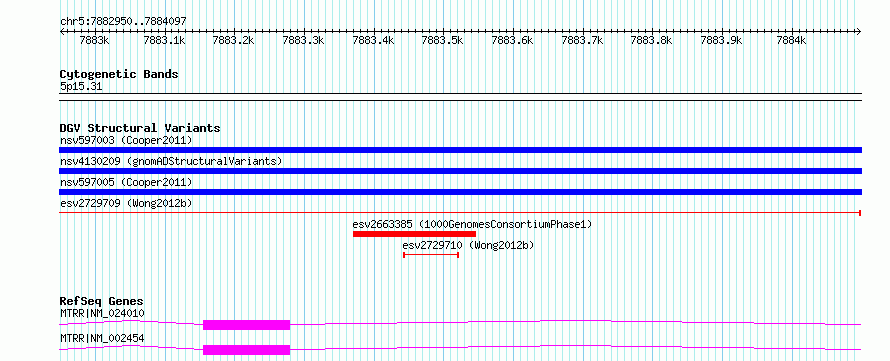Image resolution: width=890 pixels, height=361 pixels.
Task: Click the MTRR NM_024010 magenta exon block
Action: pyautogui.click(x=246, y=325)
